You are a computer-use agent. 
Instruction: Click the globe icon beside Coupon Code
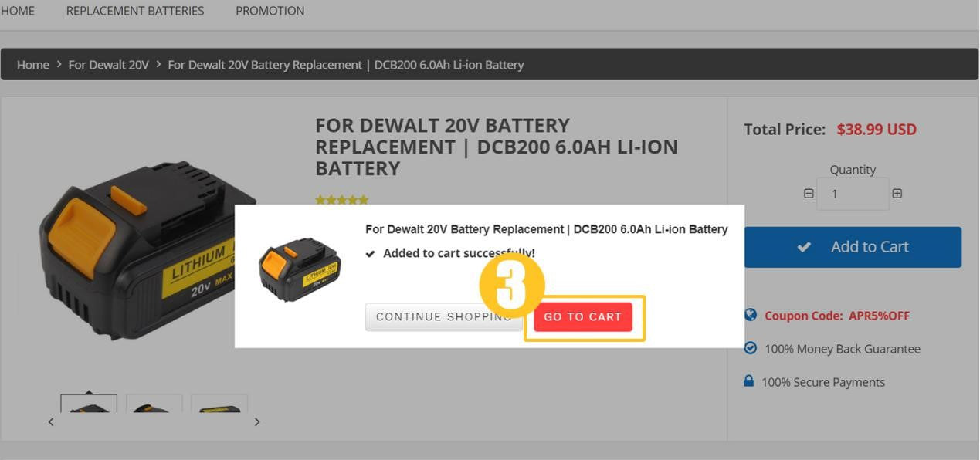pyautogui.click(x=750, y=315)
